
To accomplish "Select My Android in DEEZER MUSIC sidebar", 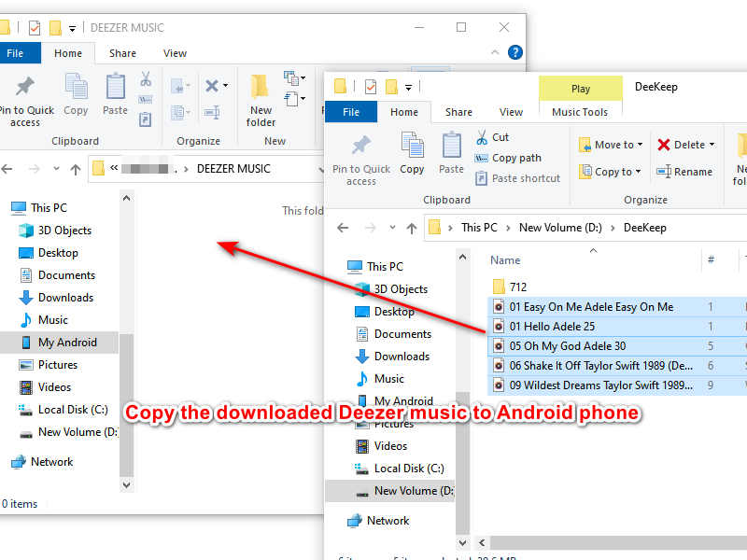I will pos(59,343).
